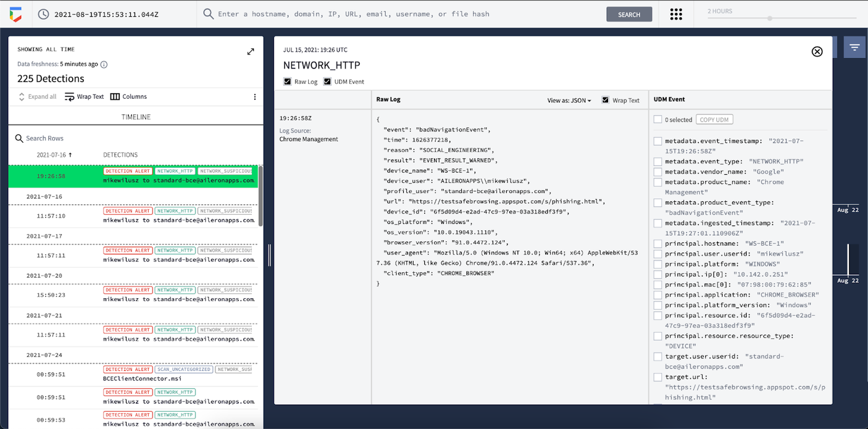Check metadata.event_timestamp field checkbox

658,141
